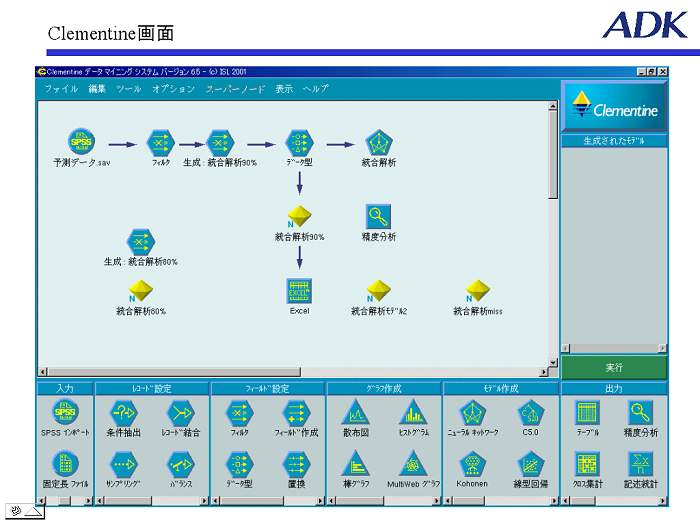
Task: Choose the 精度分析 icon in 出力 palette
Action: pos(641,413)
